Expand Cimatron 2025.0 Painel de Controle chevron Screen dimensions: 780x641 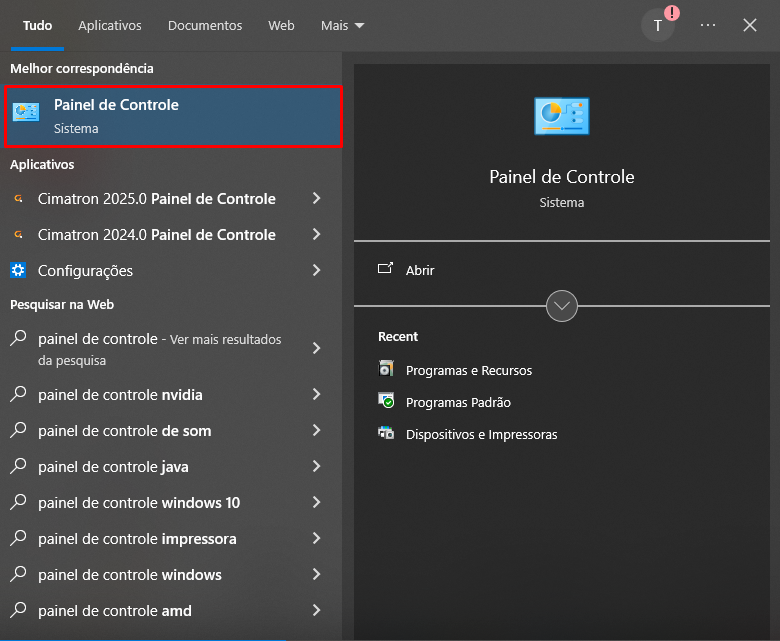pos(316,198)
